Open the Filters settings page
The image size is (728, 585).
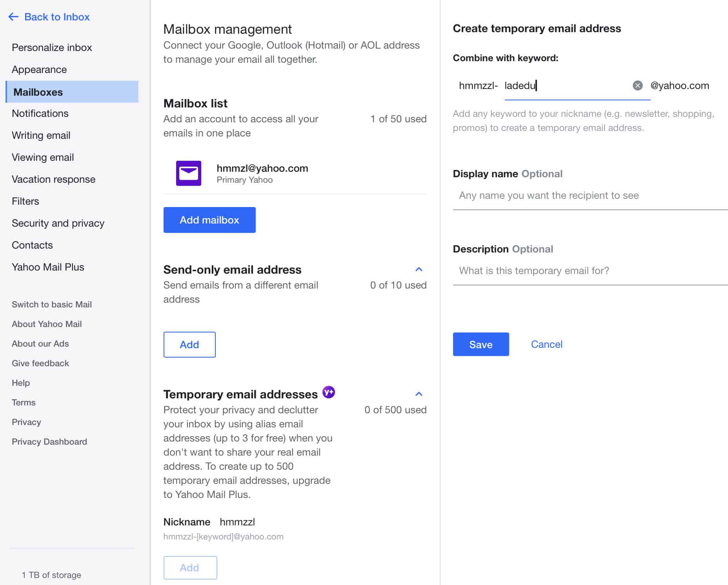[25, 201]
